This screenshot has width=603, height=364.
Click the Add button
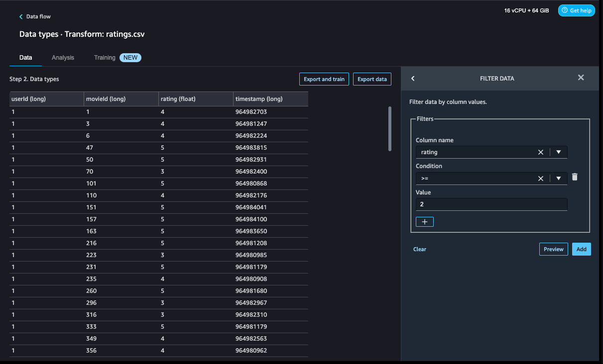[x=582, y=249]
